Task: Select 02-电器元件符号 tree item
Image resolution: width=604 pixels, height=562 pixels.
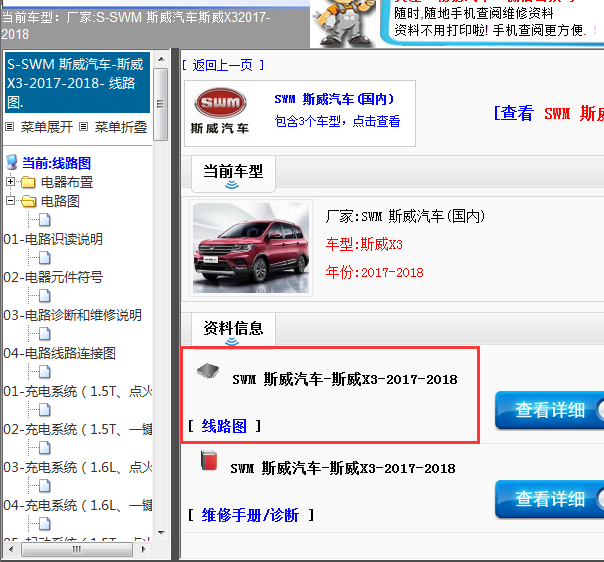Action: point(53,277)
